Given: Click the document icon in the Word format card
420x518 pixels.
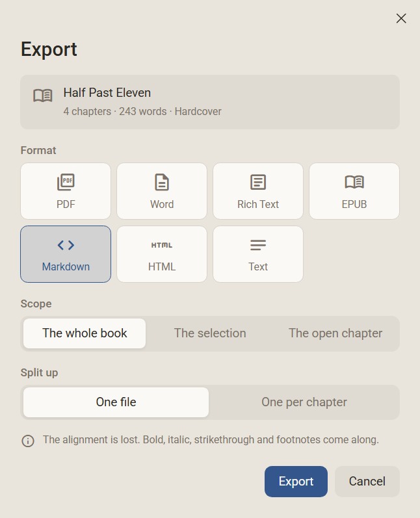Looking at the screenshot, I should (x=162, y=182).
